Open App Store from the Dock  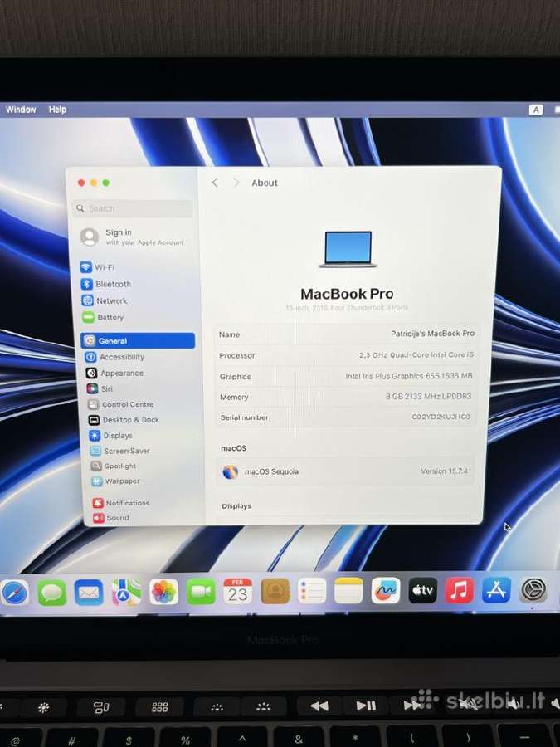[x=496, y=590]
